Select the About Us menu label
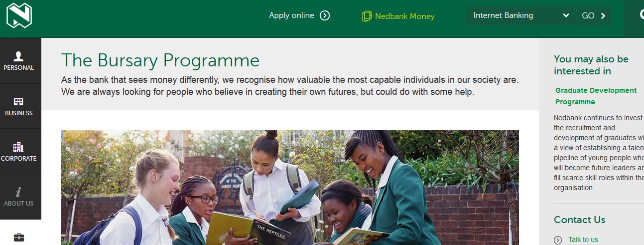The width and height of the screenshot is (644, 245). 19,204
